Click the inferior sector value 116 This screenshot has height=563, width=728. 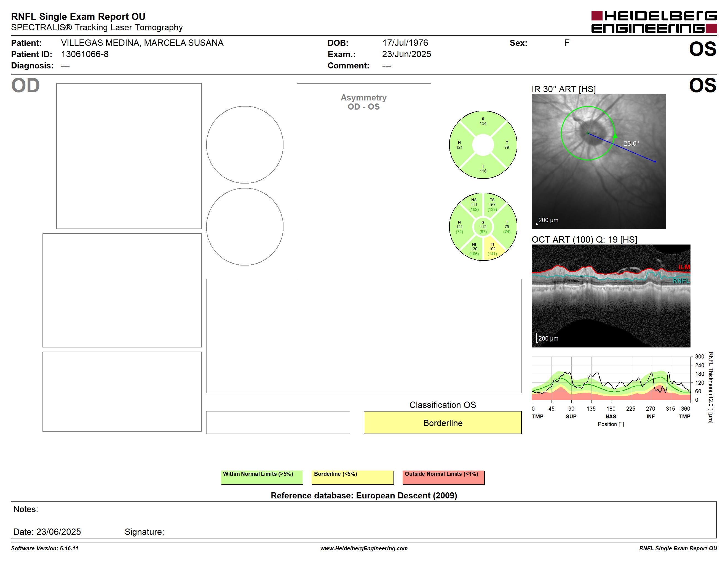point(483,171)
